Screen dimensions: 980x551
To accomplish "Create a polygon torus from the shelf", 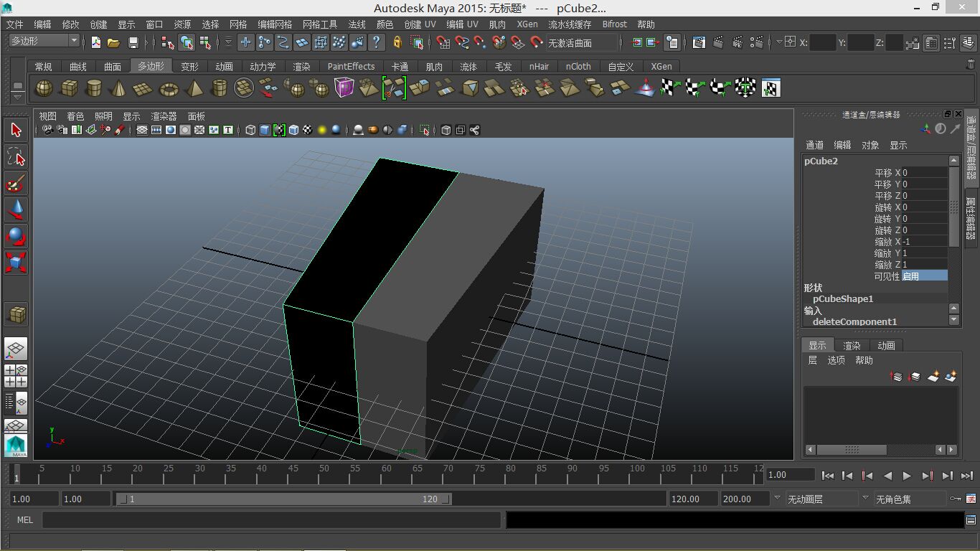I will pyautogui.click(x=169, y=88).
